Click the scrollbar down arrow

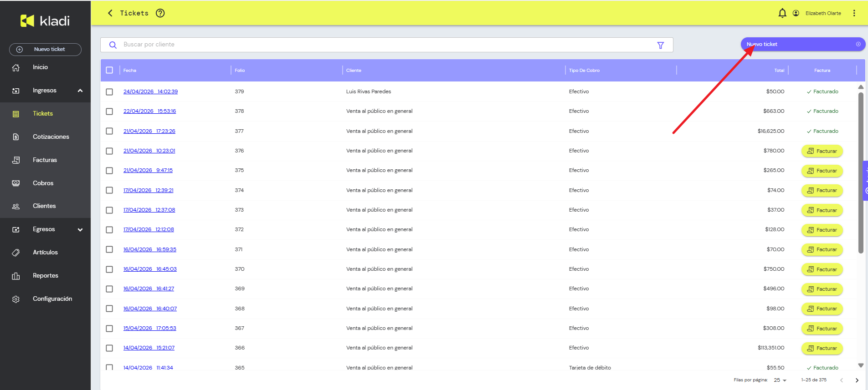point(861,365)
